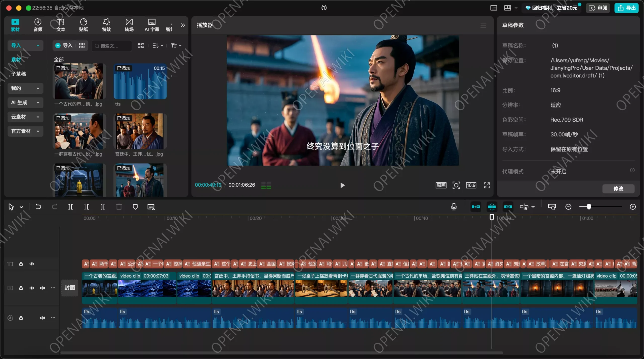Click the preview-axis monitor icon in timeline toolbar
Viewport: 644px width, 359px height.
coord(552,207)
